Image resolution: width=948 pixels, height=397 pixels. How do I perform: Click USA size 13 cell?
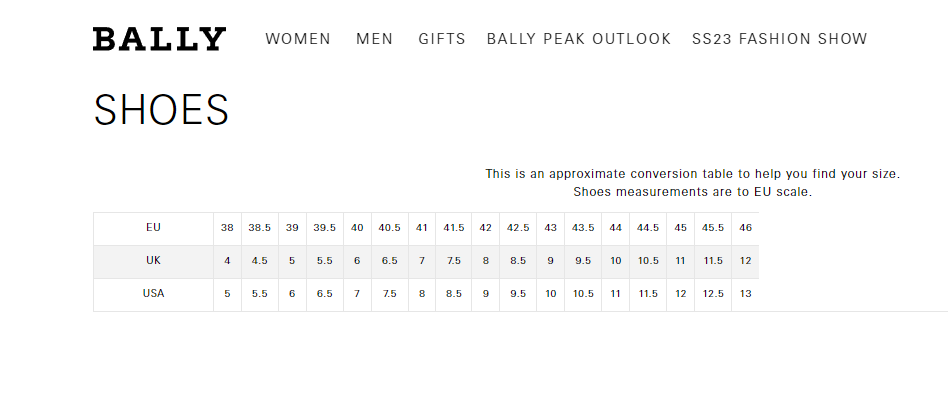tap(745, 294)
